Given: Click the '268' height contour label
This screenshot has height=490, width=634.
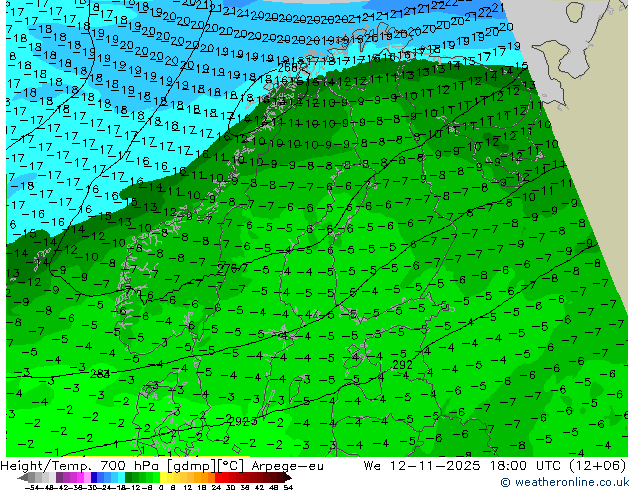Looking at the screenshot, I should point(287,68).
